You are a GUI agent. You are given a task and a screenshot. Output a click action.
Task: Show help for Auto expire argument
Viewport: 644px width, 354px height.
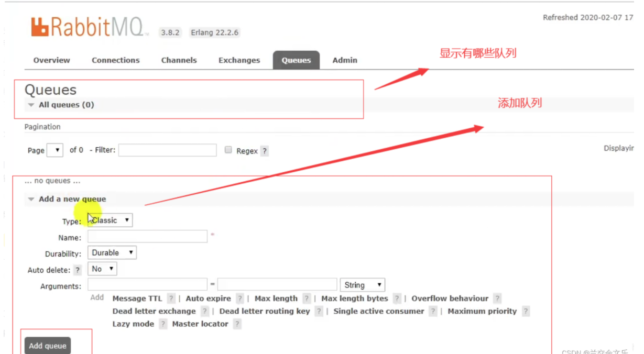pyautogui.click(x=239, y=298)
